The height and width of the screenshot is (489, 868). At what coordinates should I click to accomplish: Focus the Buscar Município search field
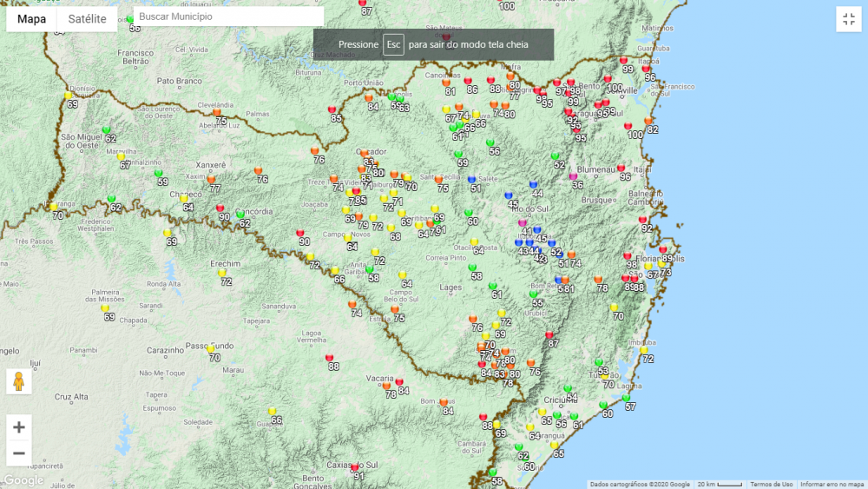tap(229, 17)
